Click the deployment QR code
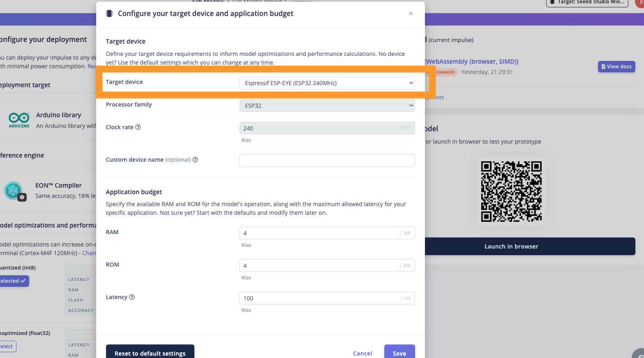644x358 pixels. [511, 191]
